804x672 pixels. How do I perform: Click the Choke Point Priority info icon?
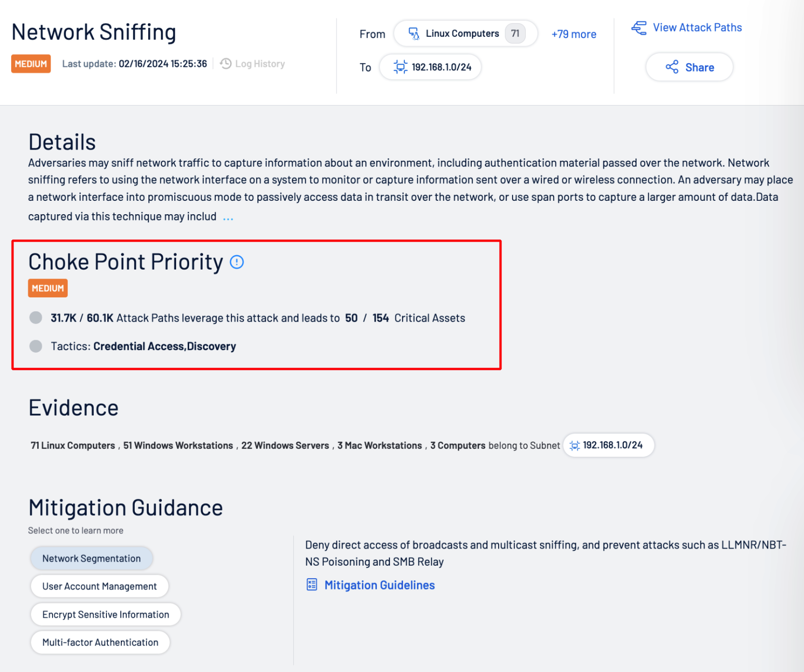click(x=237, y=262)
